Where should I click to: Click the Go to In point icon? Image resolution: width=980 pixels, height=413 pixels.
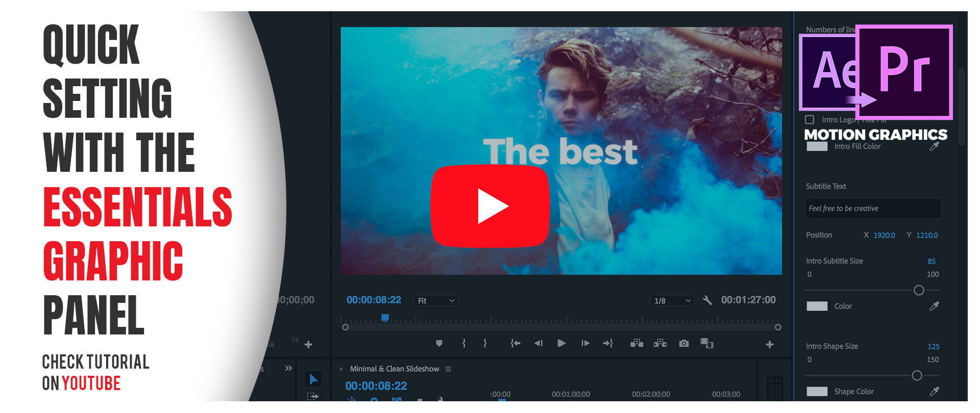tap(516, 344)
